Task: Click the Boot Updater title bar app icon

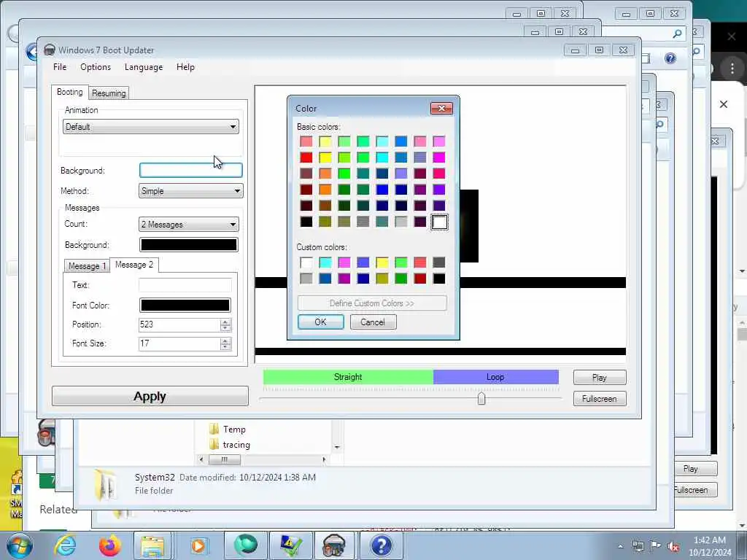Action: (49, 50)
